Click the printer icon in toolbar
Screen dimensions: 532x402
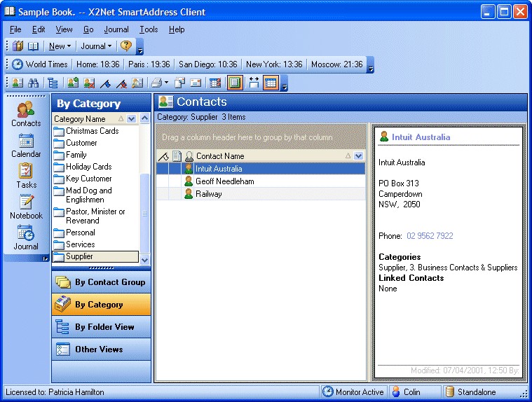(156, 83)
